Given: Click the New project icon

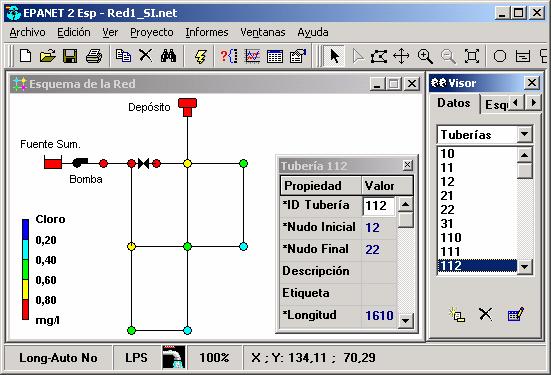Looking at the screenshot, I should click(25, 56).
